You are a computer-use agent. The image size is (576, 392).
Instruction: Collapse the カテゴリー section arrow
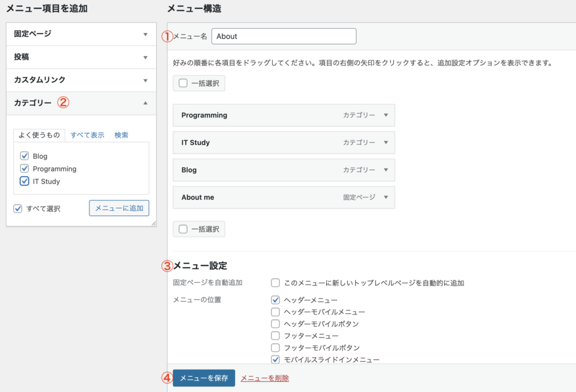(145, 103)
